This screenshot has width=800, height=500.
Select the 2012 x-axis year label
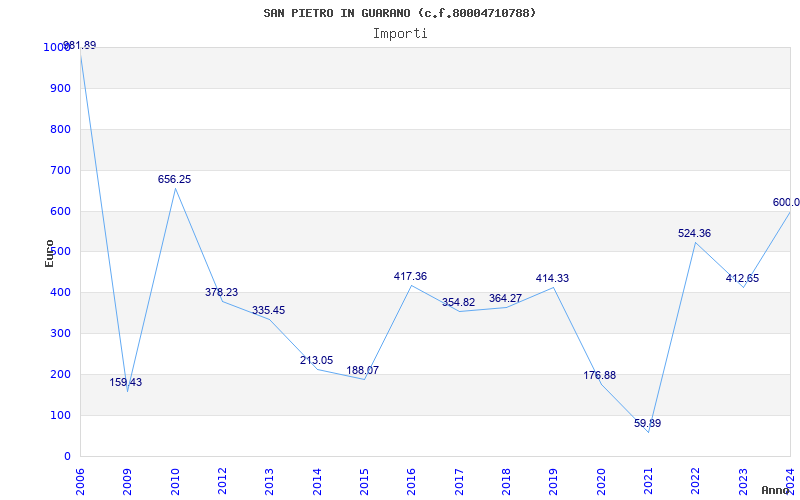coord(222,482)
